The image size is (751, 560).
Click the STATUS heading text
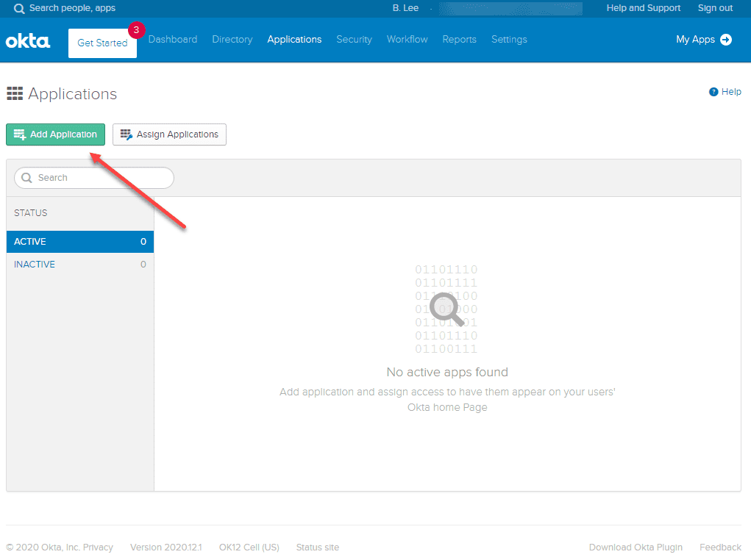(x=31, y=213)
